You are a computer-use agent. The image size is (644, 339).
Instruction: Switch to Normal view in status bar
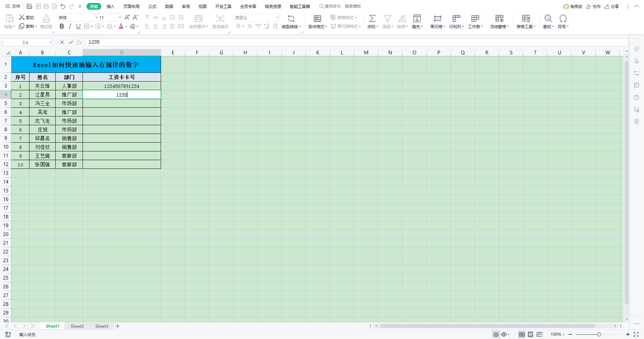522,334
